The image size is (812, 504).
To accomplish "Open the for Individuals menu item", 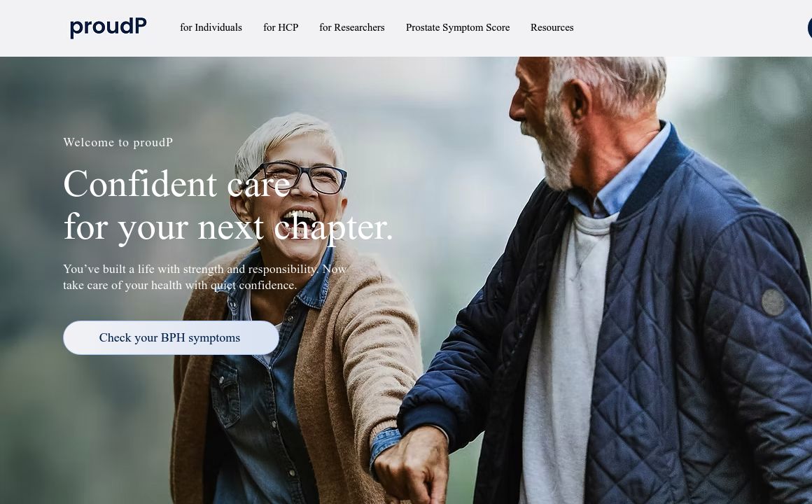I will (211, 27).
